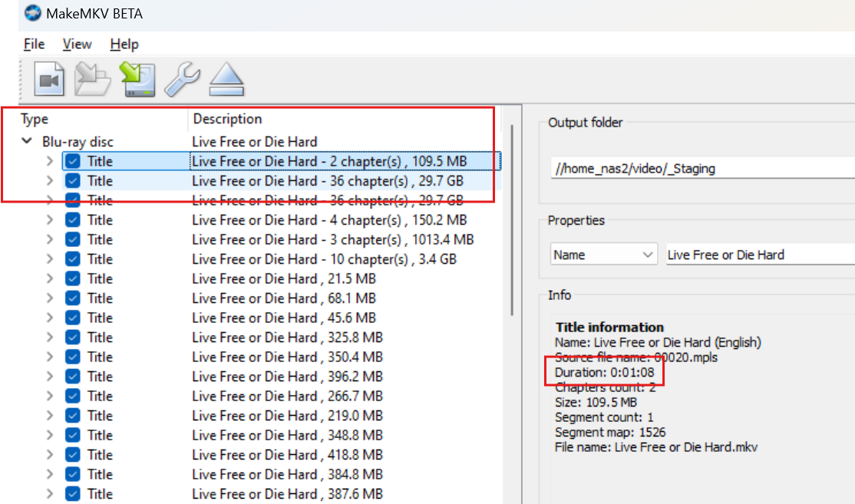
Task: Select description 'Live Free or Die Hard , 348.8 MB'
Action: click(x=287, y=436)
